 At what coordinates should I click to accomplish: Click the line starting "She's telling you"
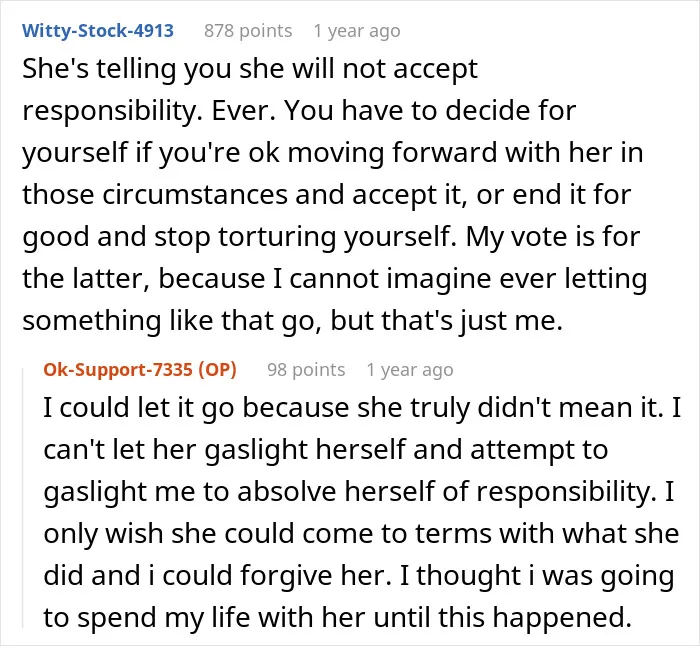click(x=250, y=69)
